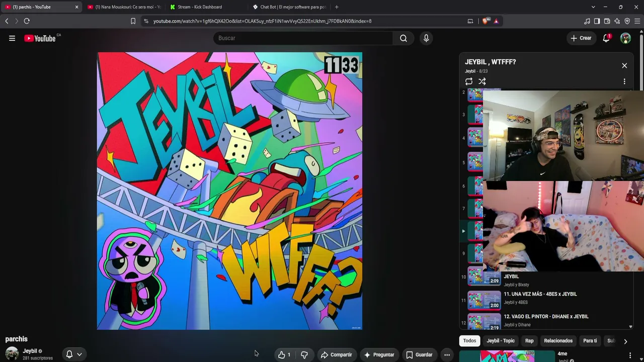
Task: Open the browser media playlist icon
Action: pos(587,21)
